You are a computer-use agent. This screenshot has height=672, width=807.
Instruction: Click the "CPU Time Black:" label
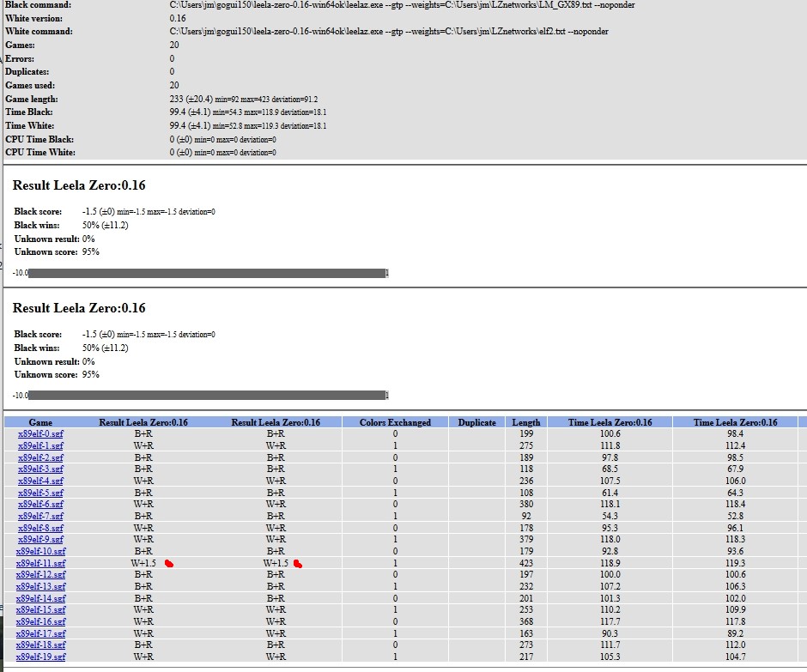coord(39,139)
